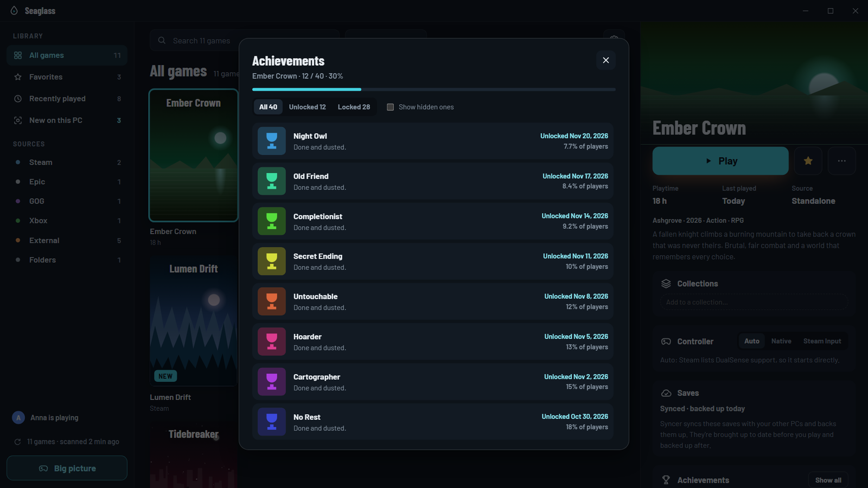Open Recently played list
The width and height of the screenshot is (868, 488).
coord(67,99)
